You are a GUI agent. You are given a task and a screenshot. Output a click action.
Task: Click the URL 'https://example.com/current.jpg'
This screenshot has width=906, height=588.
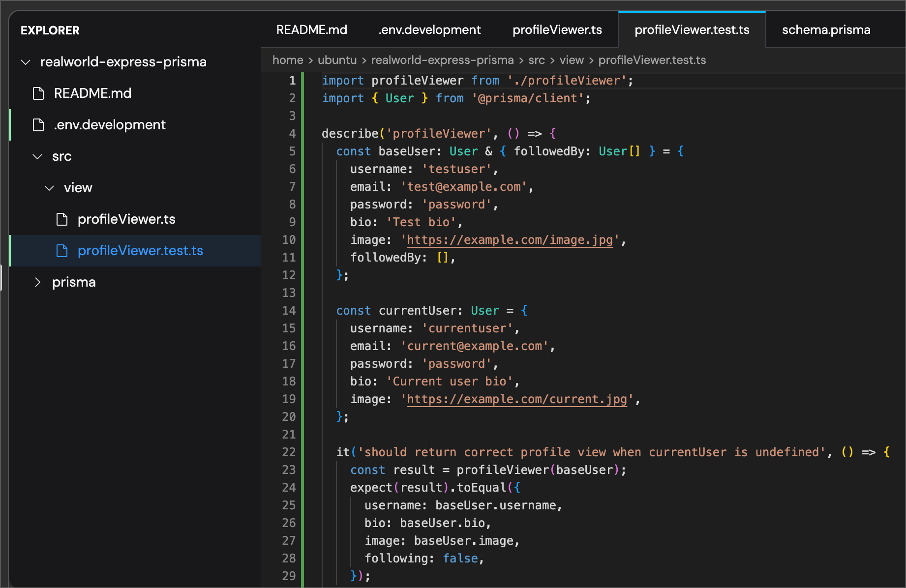(x=517, y=399)
